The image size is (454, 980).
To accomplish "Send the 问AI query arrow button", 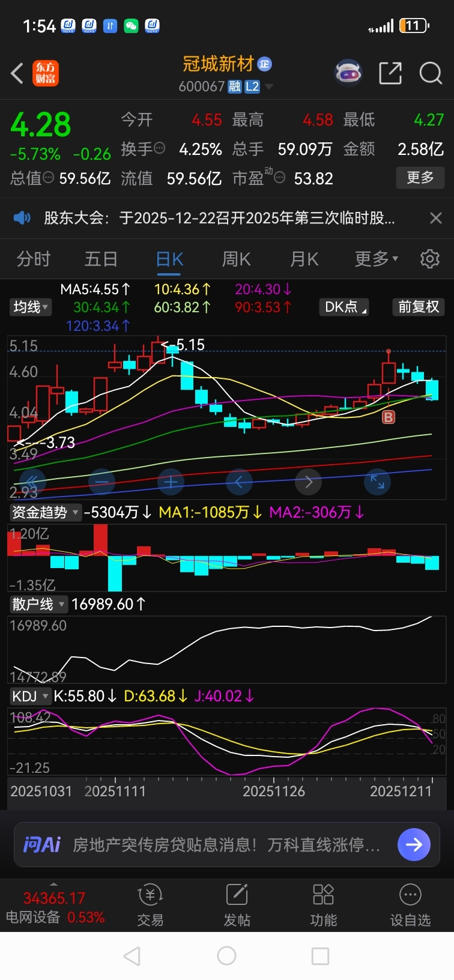I will 414,844.
